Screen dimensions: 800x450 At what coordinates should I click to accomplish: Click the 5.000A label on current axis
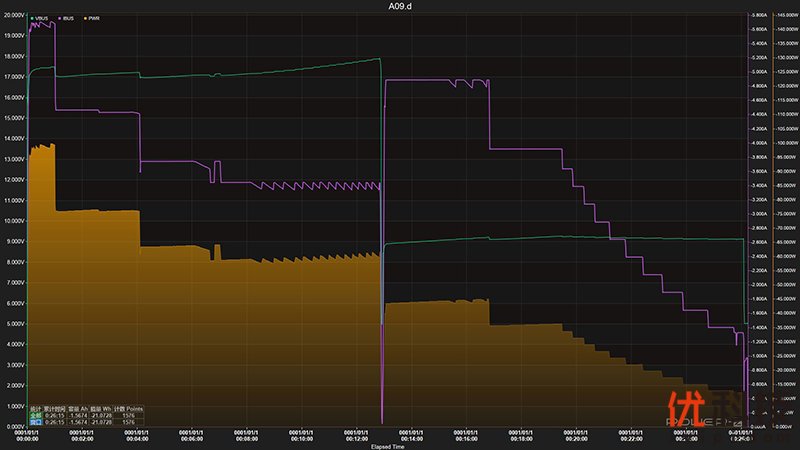(x=759, y=72)
